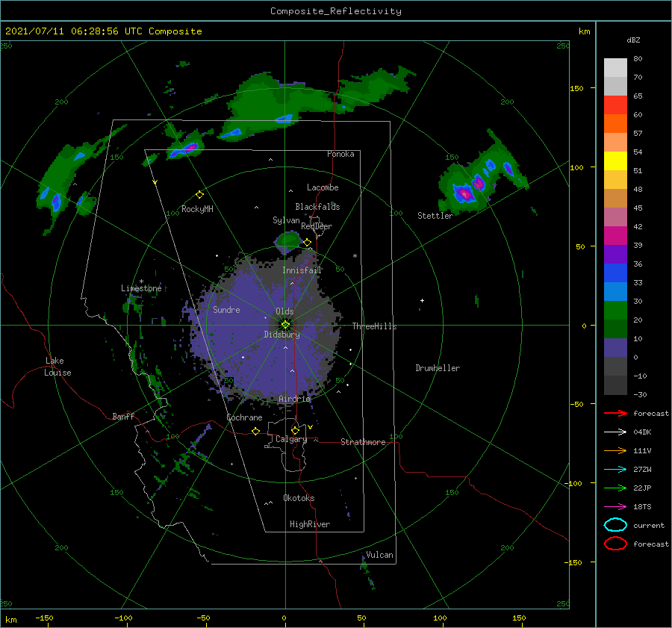Click the red 65 dBZ color swatch
This screenshot has height=628, width=672.
615,105
